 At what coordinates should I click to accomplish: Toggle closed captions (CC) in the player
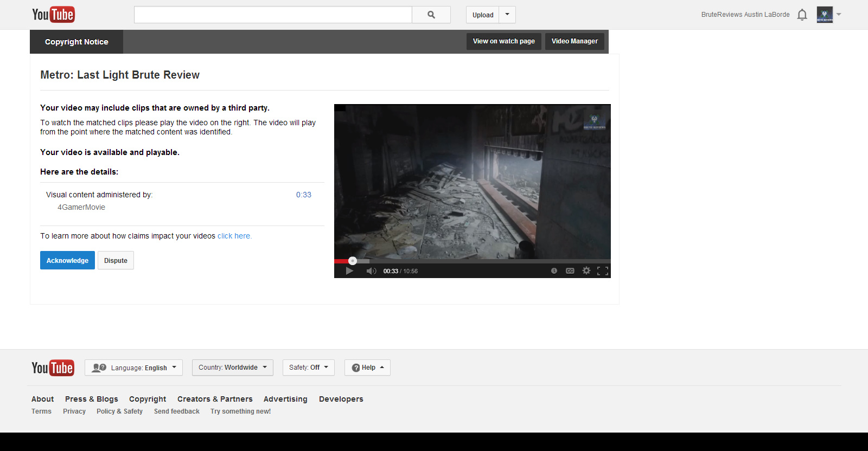point(570,271)
